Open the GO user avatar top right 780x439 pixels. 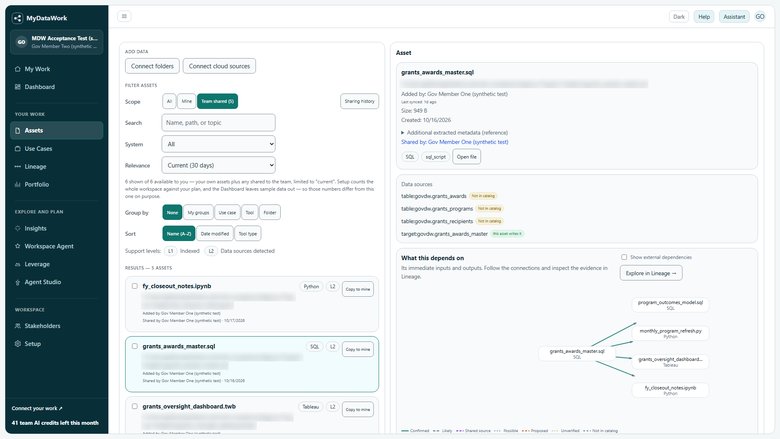(x=760, y=16)
